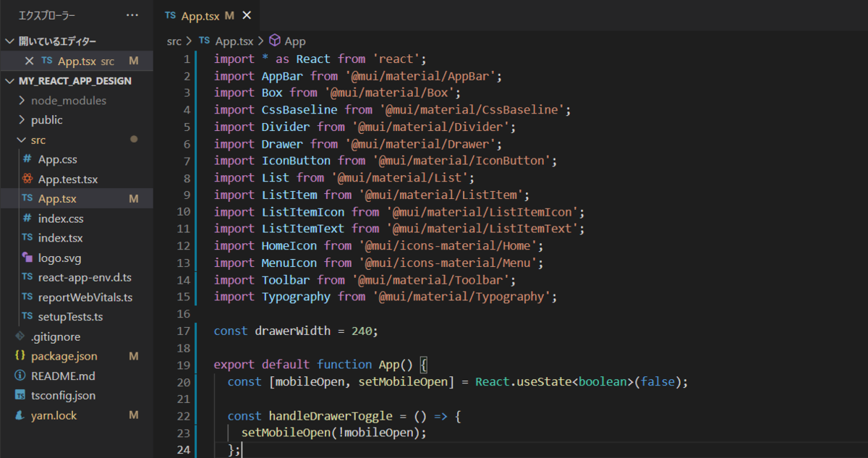Click yarn.lock yarn icon
Viewport: 868px width, 458px height.
20,415
